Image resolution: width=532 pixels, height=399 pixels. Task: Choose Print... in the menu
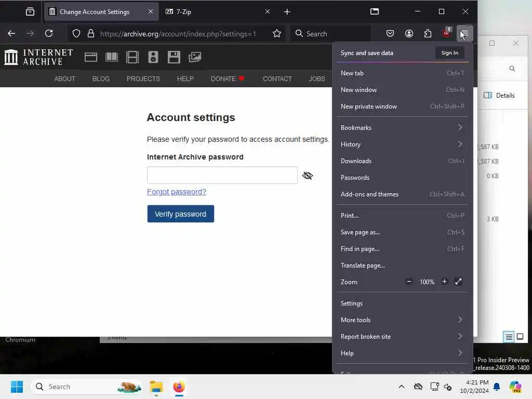403,216
